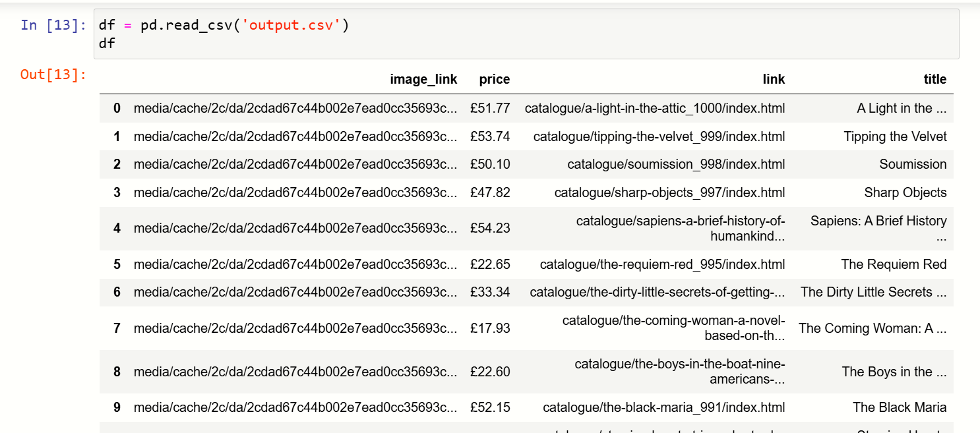Image resolution: width=980 pixels, height=433 pixels.
Task: Click the image_link column header
Action: click(x=423, y=80)
